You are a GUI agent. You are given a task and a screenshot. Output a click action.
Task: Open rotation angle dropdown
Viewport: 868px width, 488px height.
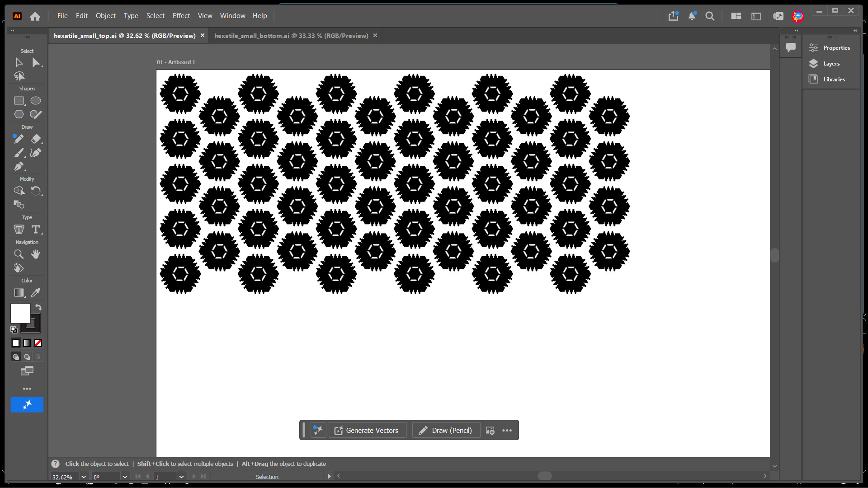click(125, 477)
